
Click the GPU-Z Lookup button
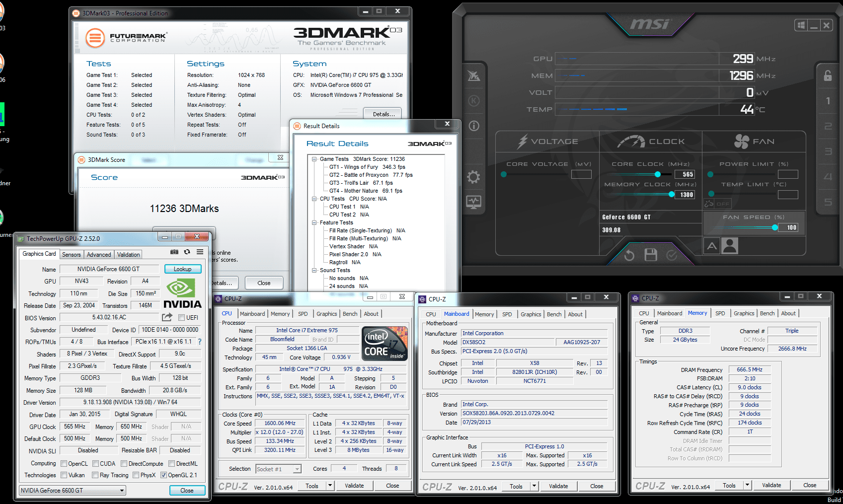click(183, 269)
